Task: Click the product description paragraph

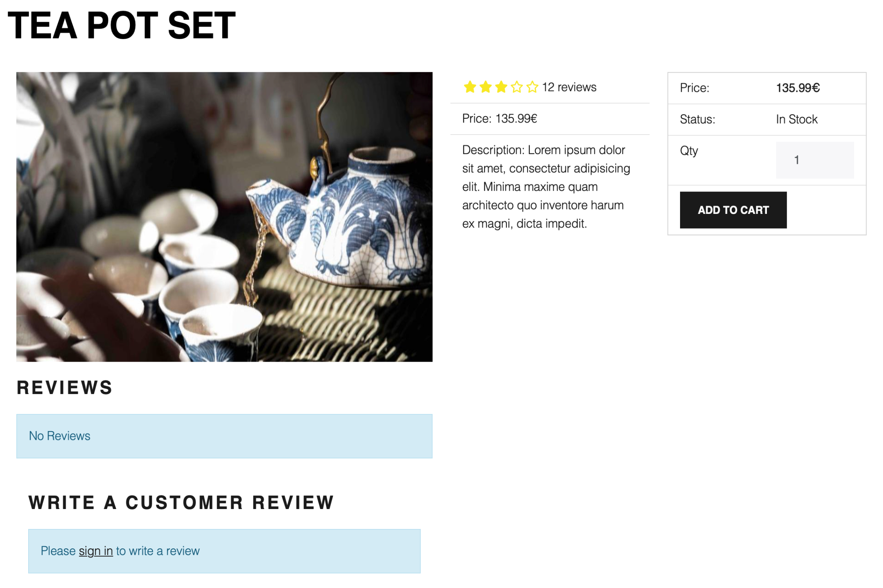Action: point(546,186)
